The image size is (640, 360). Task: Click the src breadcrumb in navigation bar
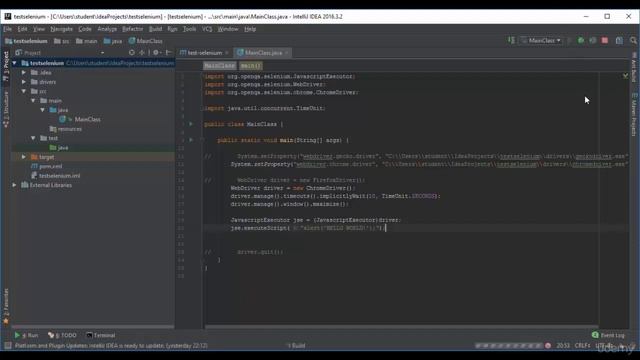(62, 41)
